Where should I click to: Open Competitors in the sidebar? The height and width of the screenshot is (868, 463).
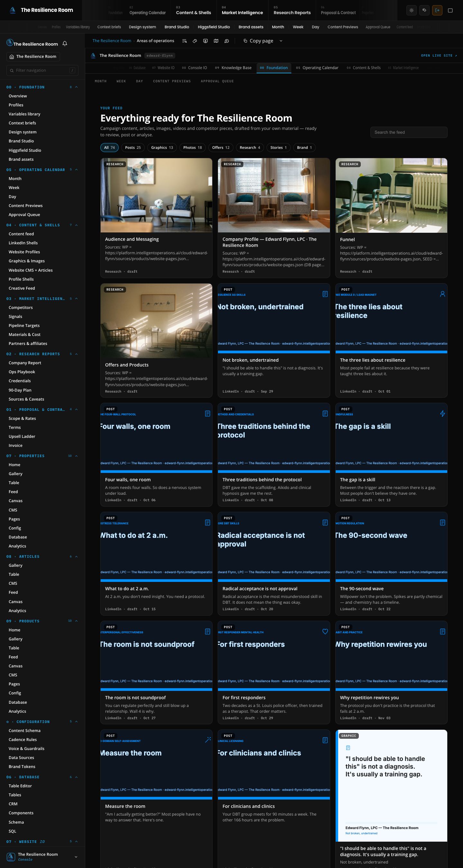coord(21,308)
